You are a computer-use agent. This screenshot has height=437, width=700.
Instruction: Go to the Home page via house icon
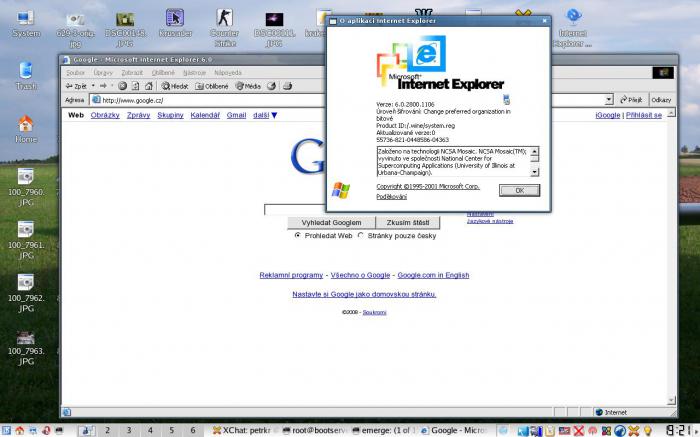click(149, 86)
